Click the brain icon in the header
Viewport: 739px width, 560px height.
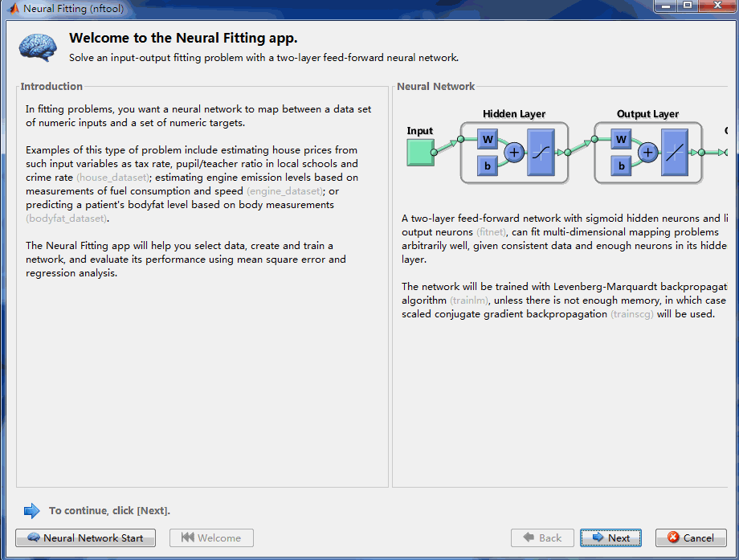click(x=38, y=47)
